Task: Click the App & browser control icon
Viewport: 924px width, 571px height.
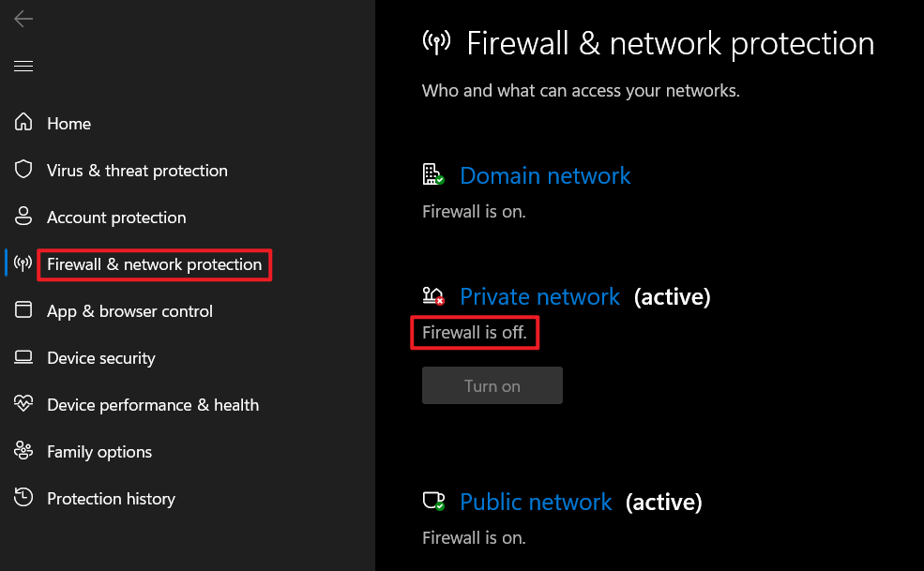Action: (x=24, y=310)
